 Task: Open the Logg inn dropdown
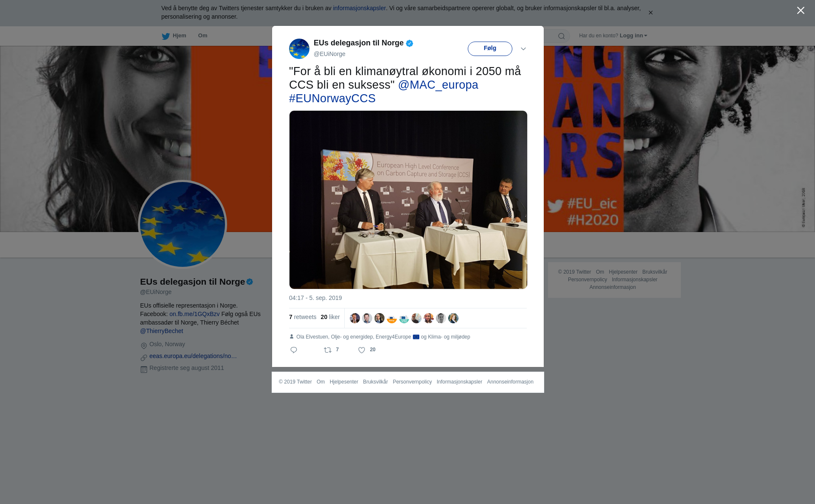[633, 36]
